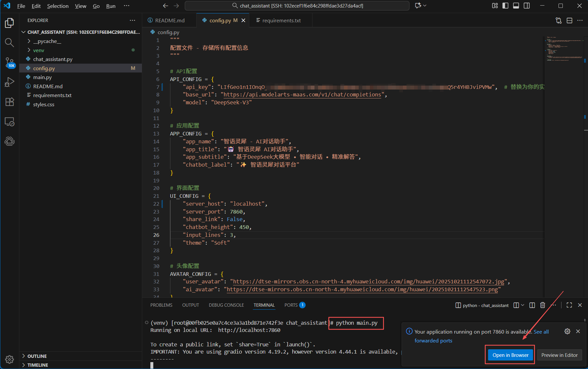Click the Preview in Editor button
The image size is (588, 369).
pos(559,355)
